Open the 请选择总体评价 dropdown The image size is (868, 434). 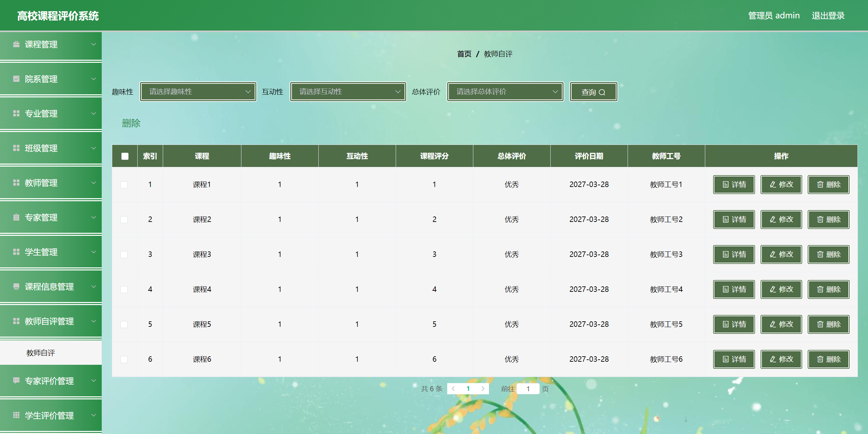(x=505, y=92)
